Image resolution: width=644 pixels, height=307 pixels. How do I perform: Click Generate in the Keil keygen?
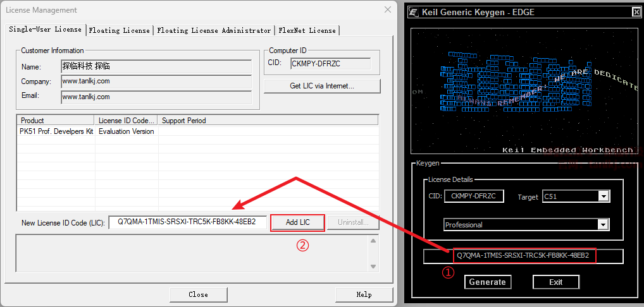tap(488, 282)
